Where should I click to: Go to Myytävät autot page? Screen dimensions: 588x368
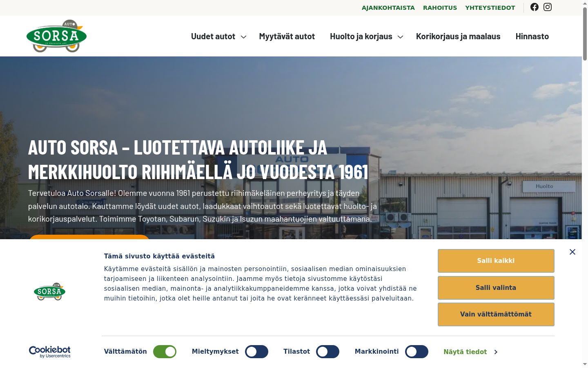287,36
